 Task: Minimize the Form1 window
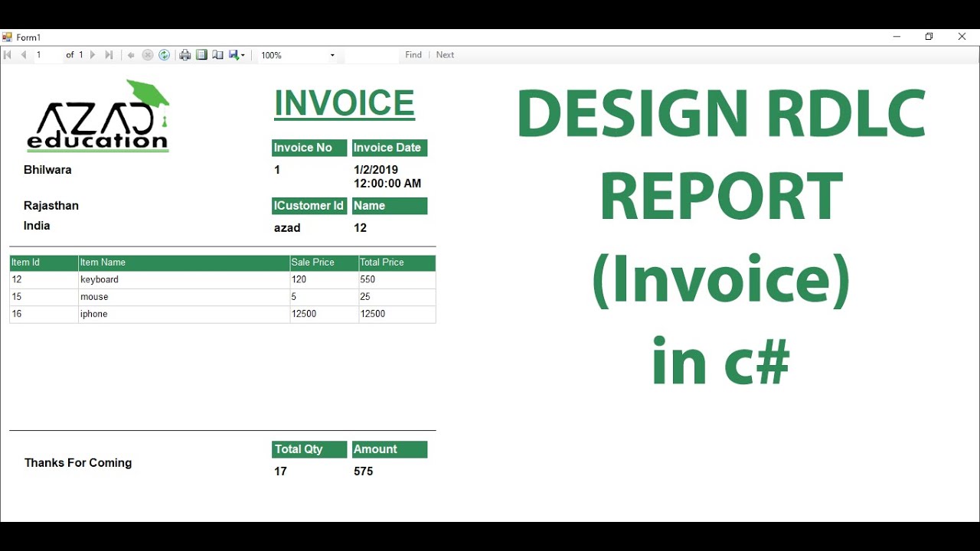[x=897, y=37]
